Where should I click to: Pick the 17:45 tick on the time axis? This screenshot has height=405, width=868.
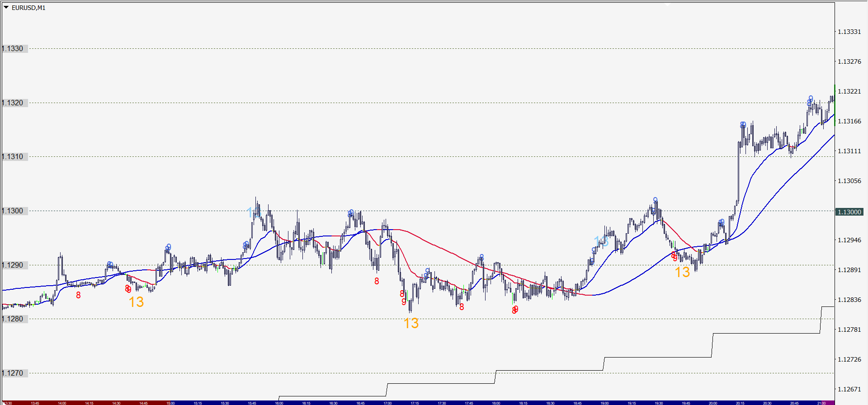pos(469,403)
